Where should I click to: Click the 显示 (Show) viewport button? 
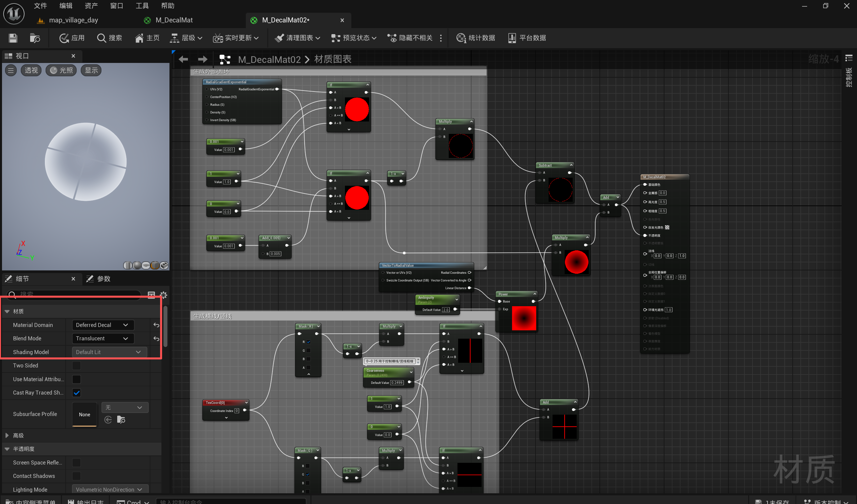tap(91, 70)
